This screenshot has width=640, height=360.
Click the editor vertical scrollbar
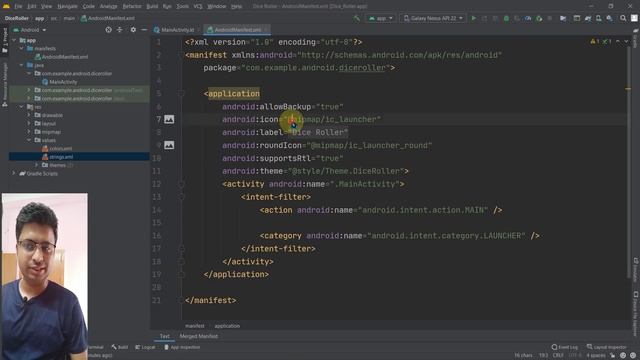pyautogui.click(x=628, y=163)
